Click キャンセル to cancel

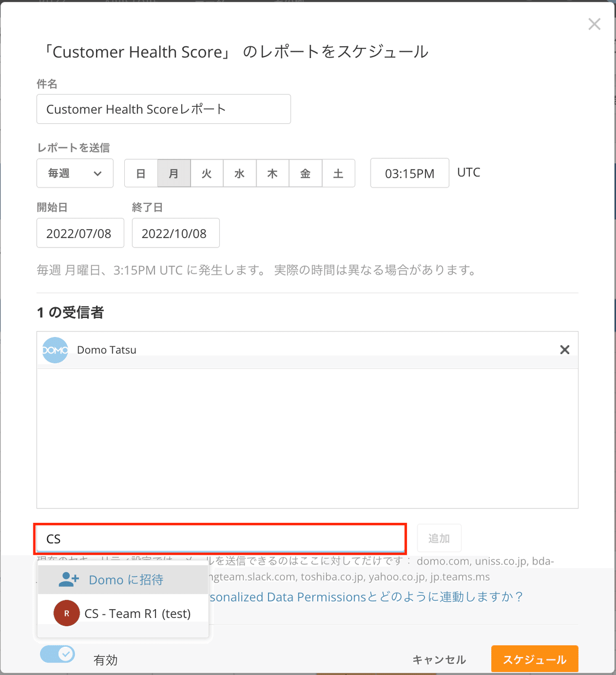point(439,660)
